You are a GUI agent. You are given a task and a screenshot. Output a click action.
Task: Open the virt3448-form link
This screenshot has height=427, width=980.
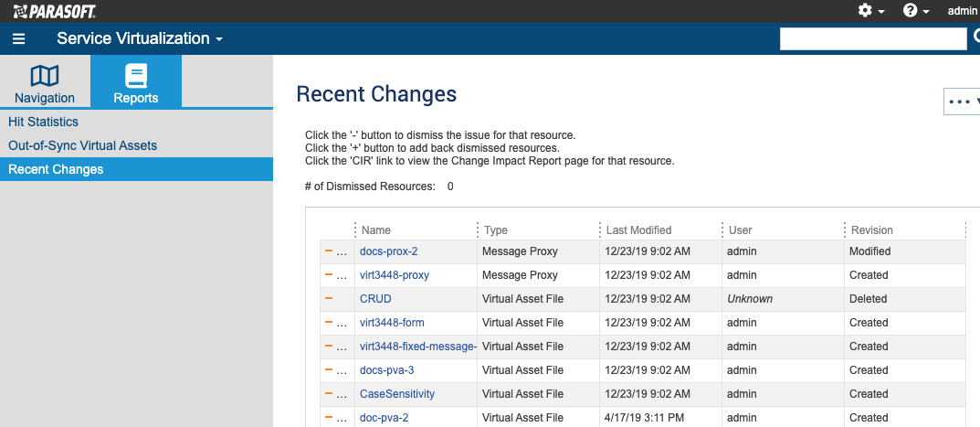(x=392, y=323)
